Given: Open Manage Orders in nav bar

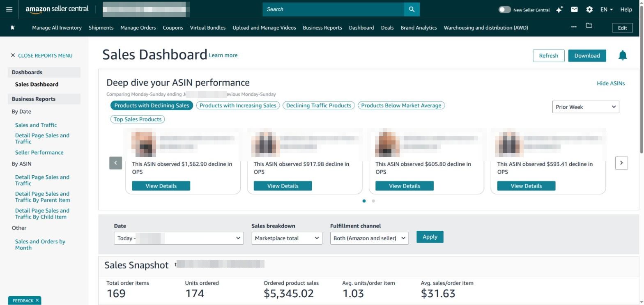Looking at the screenshot, I should (x=138, y=28).
